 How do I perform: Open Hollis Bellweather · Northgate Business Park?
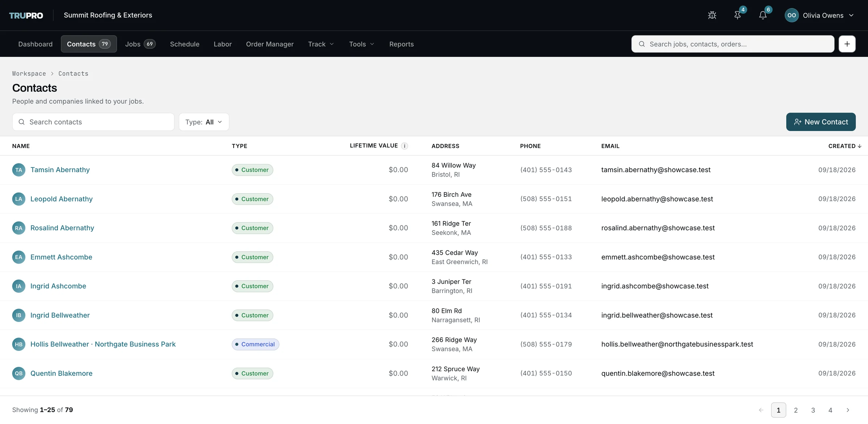pyautogui.click(x=103, y=344)
